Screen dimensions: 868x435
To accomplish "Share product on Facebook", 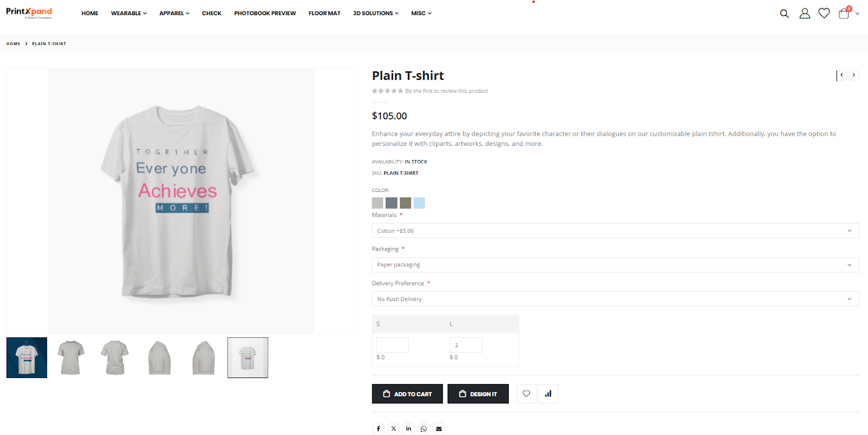I will [378, 428].
